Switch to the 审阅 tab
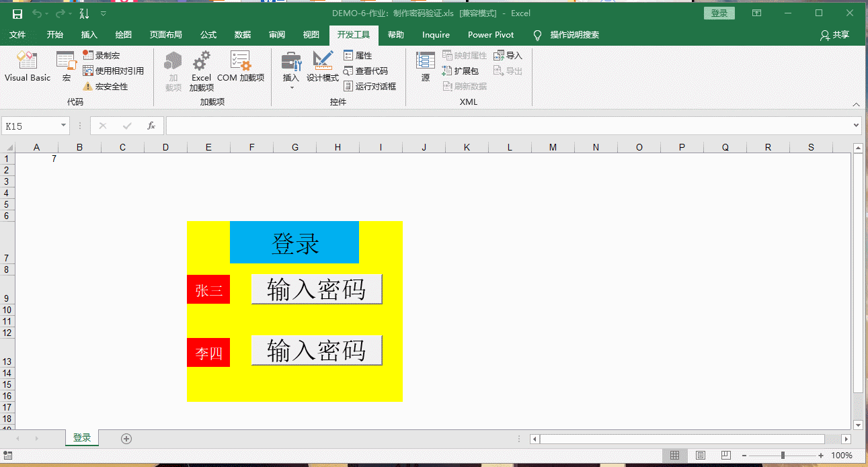The image size is (868, 467). pos(276,35)
